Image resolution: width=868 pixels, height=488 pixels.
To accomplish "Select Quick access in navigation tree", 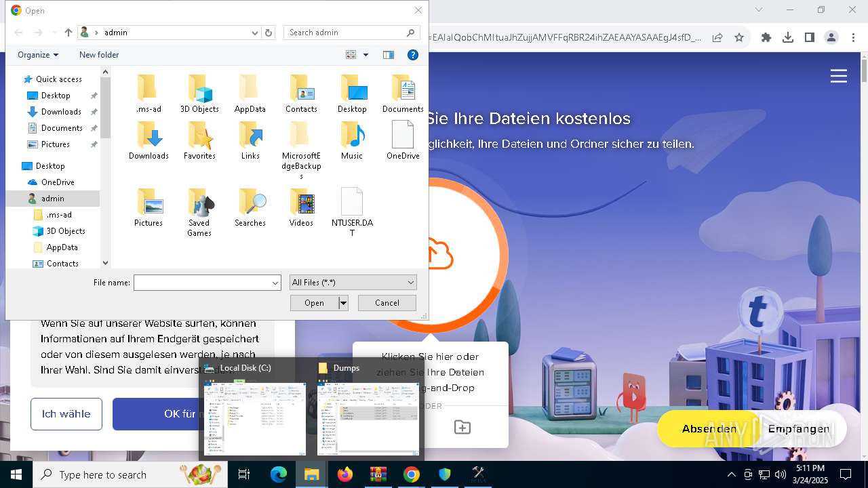I will click(58, 79).
